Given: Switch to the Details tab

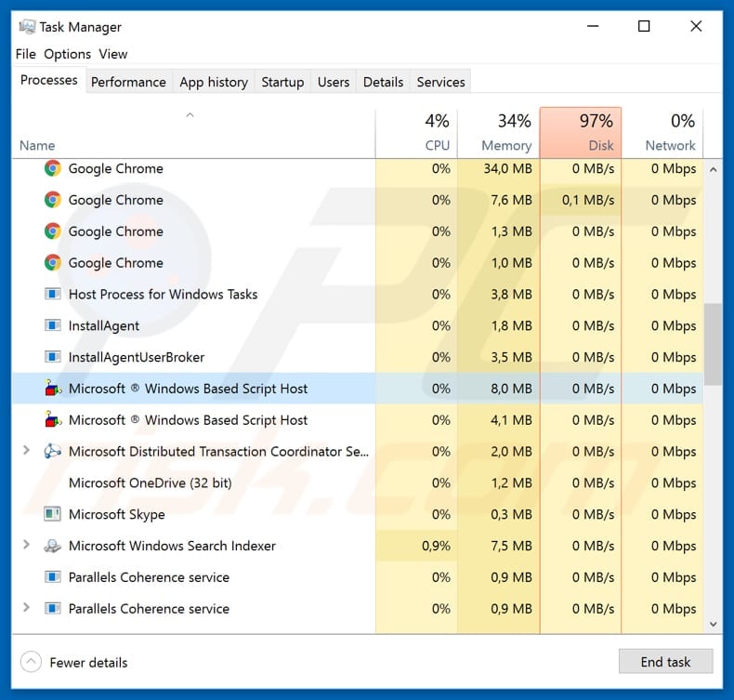Looking at the screenshot, I should pyautogui.click(x=383, y=82).
